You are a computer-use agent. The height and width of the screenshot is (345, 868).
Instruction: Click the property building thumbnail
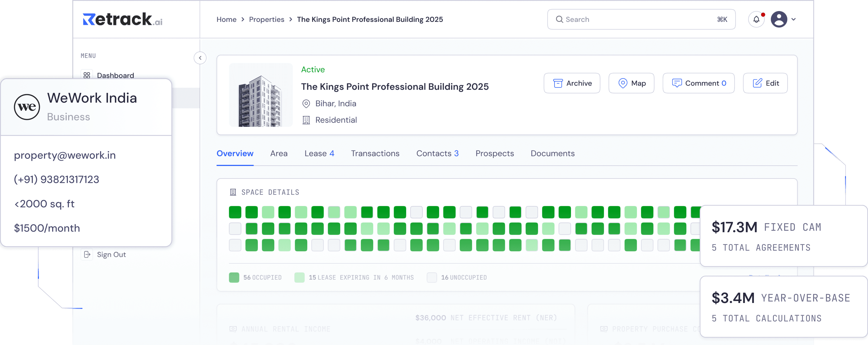pyautogui.click(x=261, y=95)
